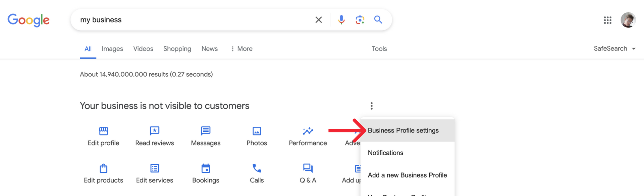Open the Messages icon
The width and height of the screenshot is (644, 196).
(x=206, y=130)
